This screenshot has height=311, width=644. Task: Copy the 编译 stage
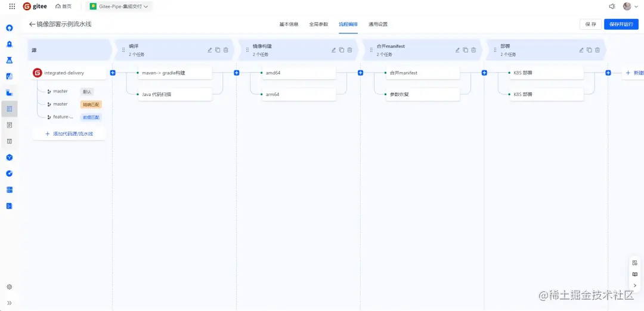click(x=218, y=50)
